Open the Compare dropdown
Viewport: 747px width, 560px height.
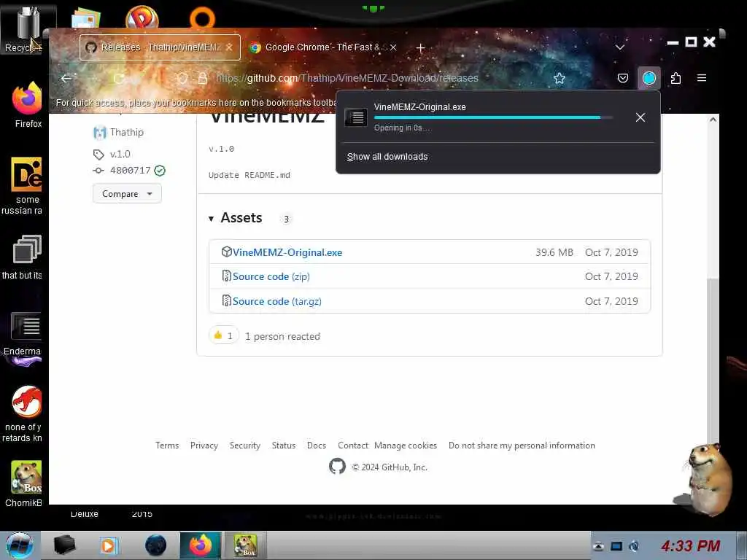click(x=127, y=194)
